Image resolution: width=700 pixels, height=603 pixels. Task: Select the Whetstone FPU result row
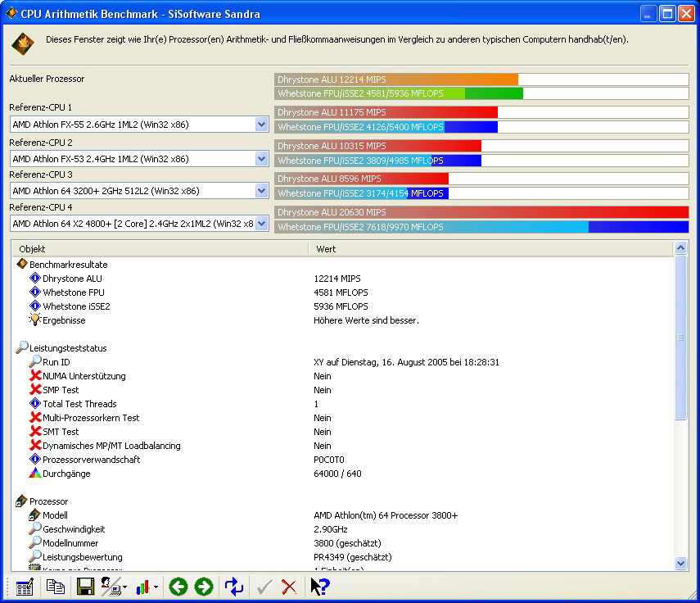tap(343, 292)
